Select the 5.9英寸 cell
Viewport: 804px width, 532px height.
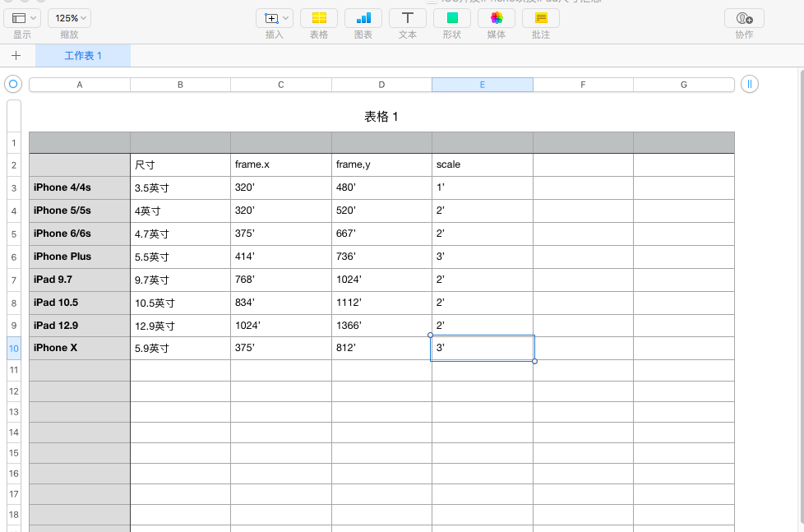[181, 349]
